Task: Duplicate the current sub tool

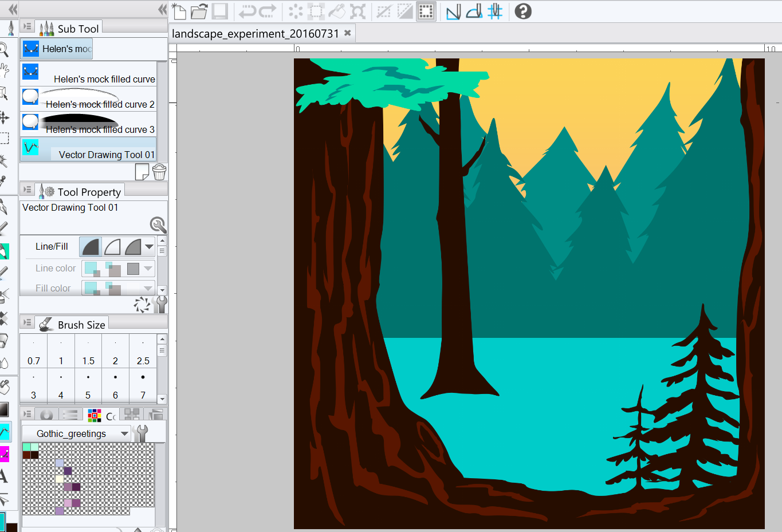Action: (x=142, y=171)
